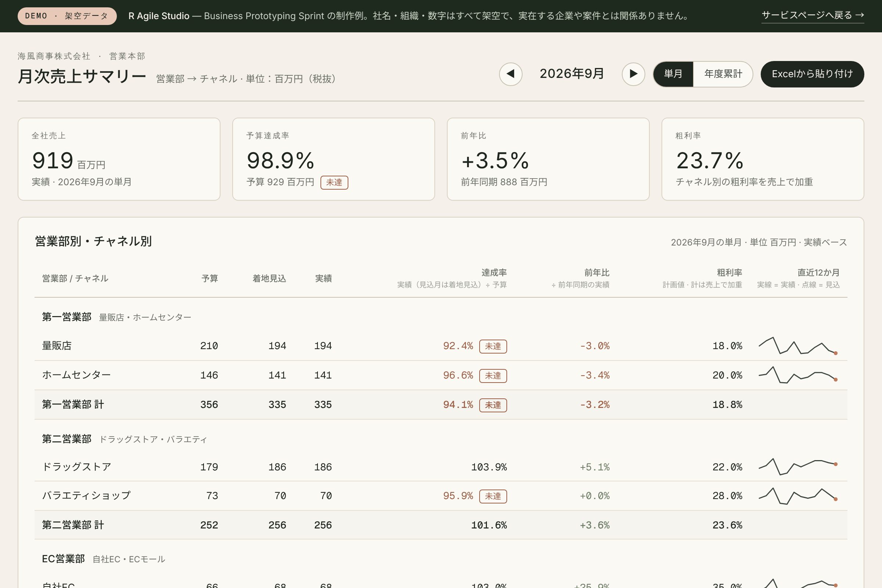Click 未達 badge in 量販店 row

tap(493, 347)
